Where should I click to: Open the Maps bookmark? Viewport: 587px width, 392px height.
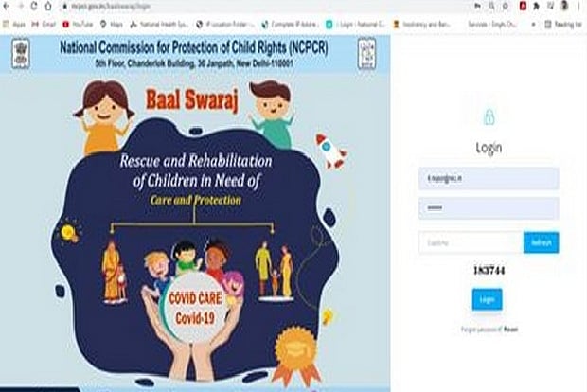tap(112, 25)
